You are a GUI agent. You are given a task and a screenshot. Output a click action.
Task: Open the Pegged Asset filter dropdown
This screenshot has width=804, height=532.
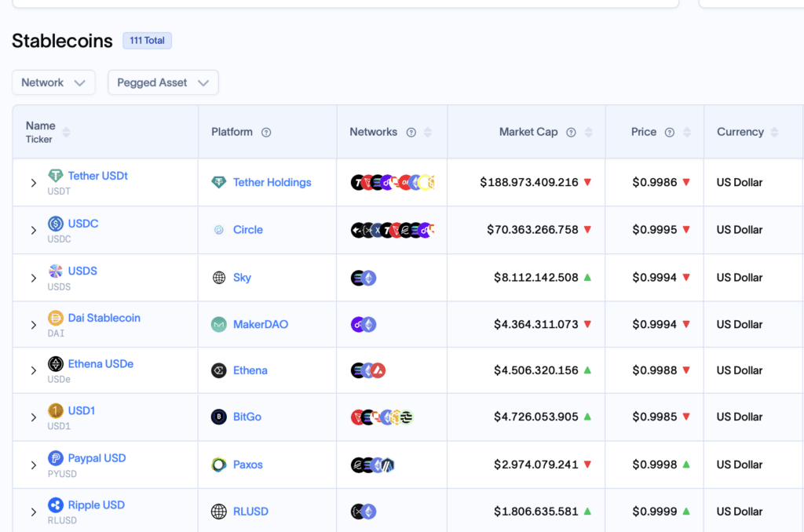[163, 82]
